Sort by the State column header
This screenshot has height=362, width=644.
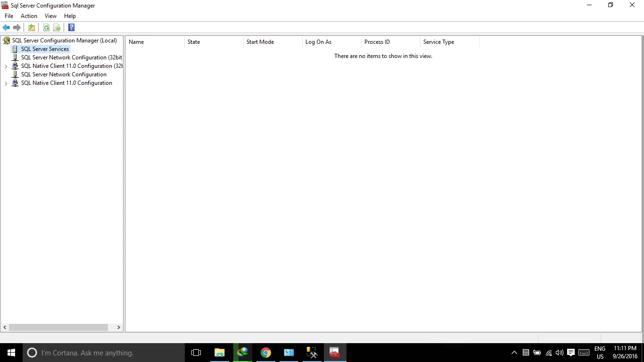(214, 42)
